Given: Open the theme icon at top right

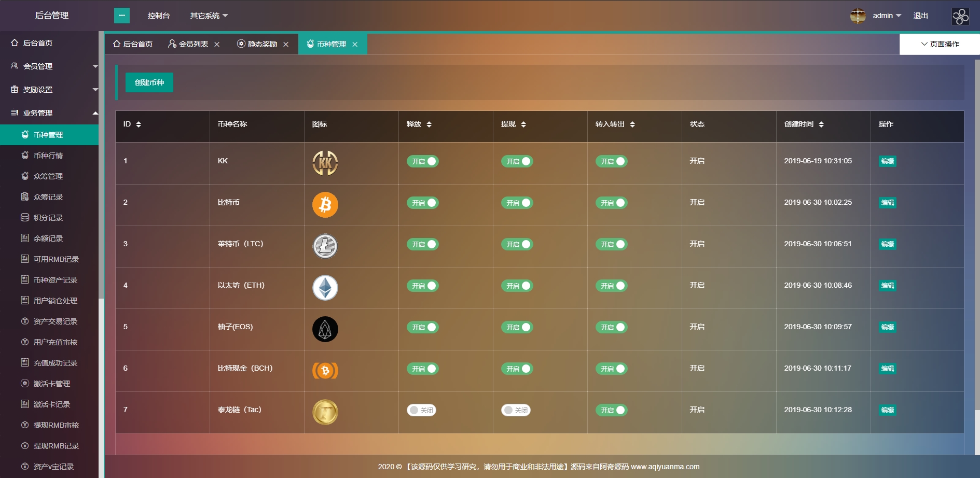Looking at the screenshot, I should [960, 16].
